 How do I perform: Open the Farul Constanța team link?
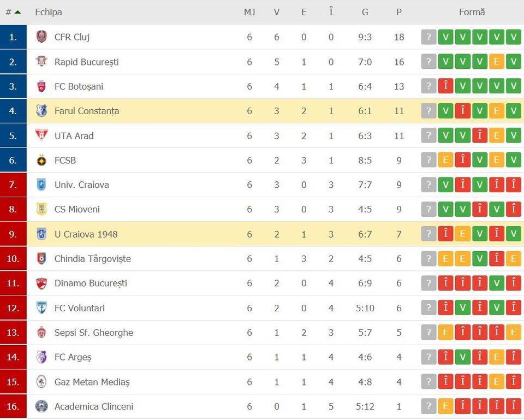[87, 111]
